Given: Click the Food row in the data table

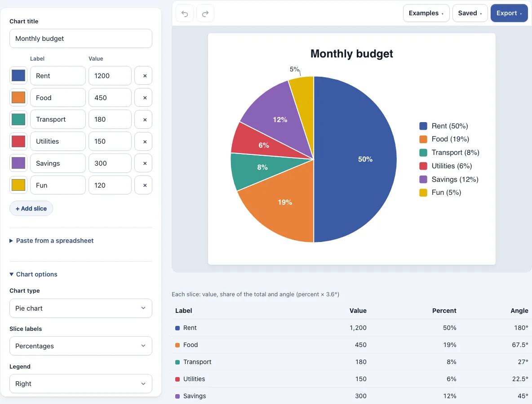Looking at the screenshot, I should coord(351,345).
